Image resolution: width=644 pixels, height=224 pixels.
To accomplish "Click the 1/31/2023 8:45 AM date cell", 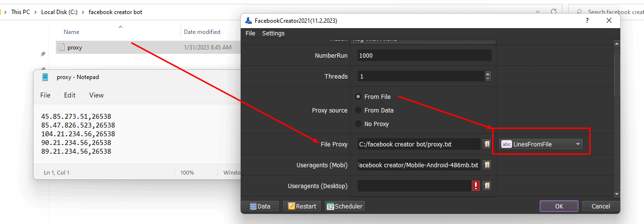I will (x=208, y=48).
